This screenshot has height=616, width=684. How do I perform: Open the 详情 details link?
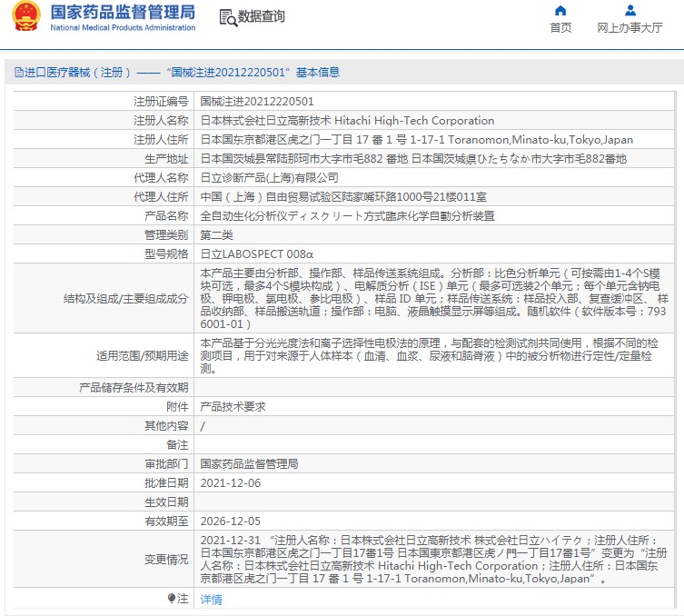coord(211,600)
